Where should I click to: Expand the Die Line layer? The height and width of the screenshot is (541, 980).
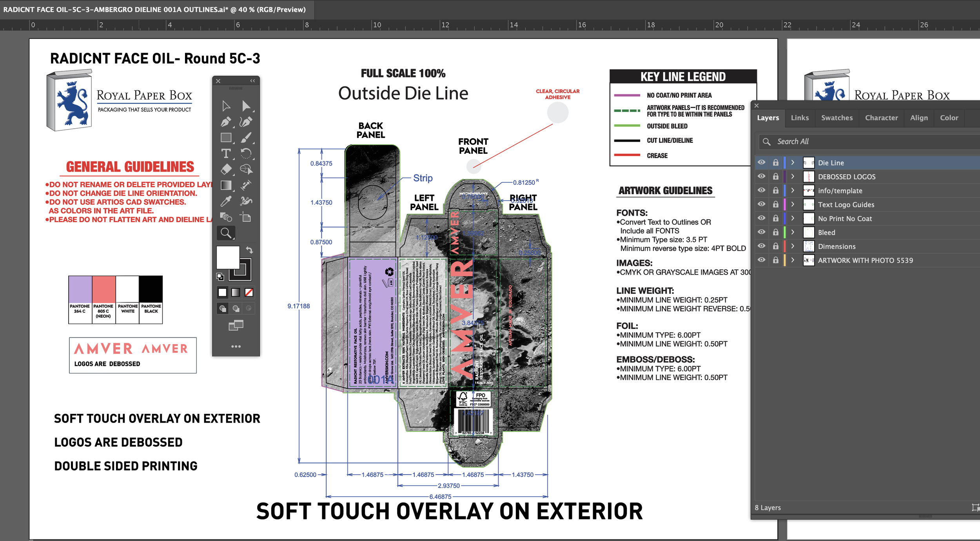(793, 162)
